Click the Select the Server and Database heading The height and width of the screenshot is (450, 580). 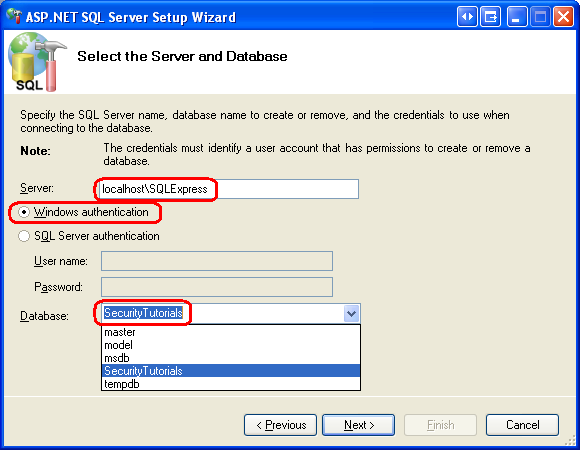click(182, 56)
